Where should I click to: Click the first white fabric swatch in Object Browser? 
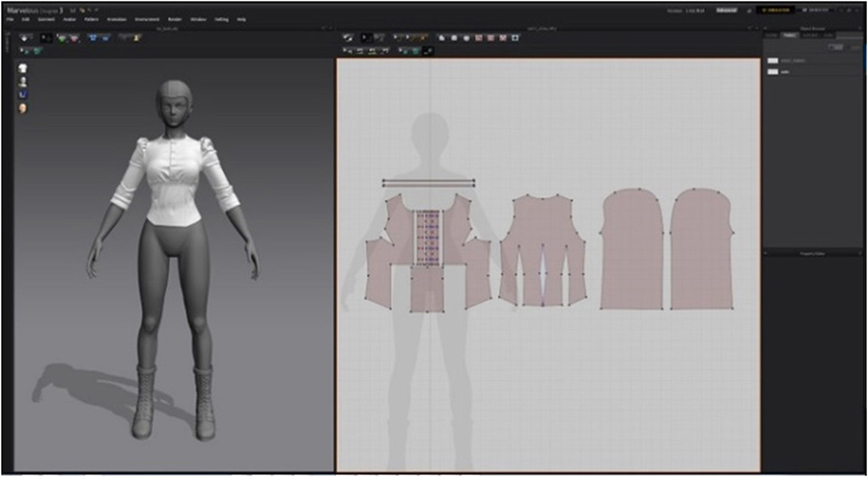[x=773, y=60]
